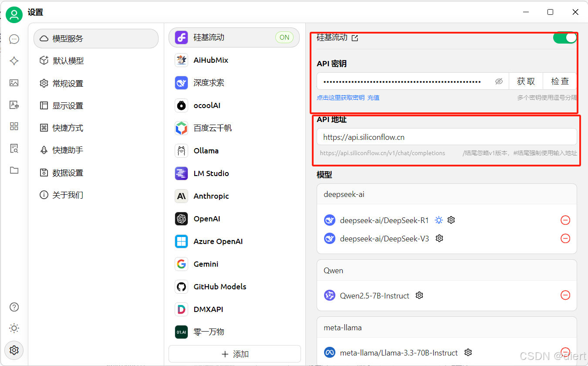Remove the Qwen2.5-7B-Instruct model
588x366 pixels.
point(565,295)
